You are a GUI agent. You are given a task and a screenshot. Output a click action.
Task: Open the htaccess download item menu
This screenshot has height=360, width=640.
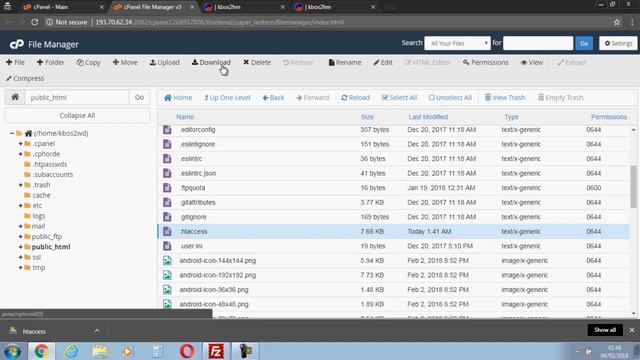pyautogui.click(x=97, y=331)
